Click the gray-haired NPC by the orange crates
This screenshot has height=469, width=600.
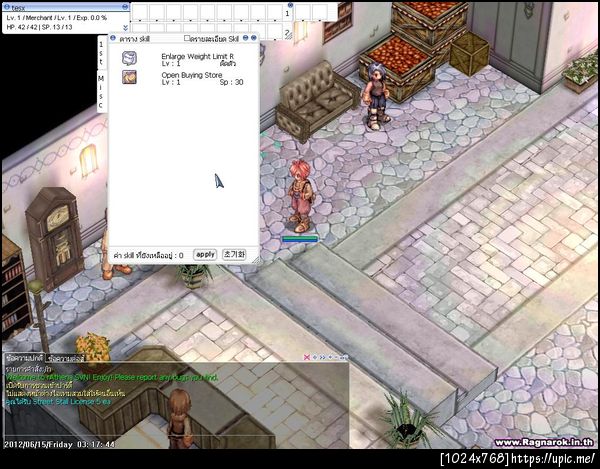click(x=375, y=96)
